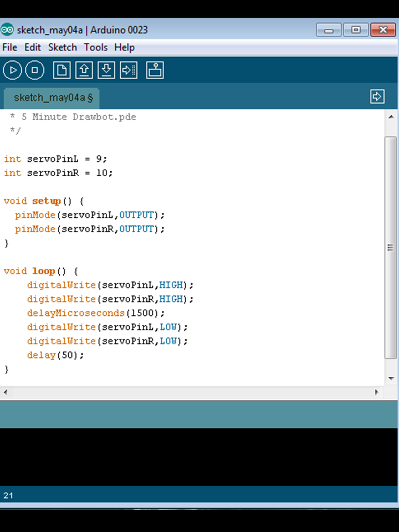Click 'pinMode(servoPinL,OUTPUT);' line
Viewport: 399px width, 532px height.
(90, 215)
